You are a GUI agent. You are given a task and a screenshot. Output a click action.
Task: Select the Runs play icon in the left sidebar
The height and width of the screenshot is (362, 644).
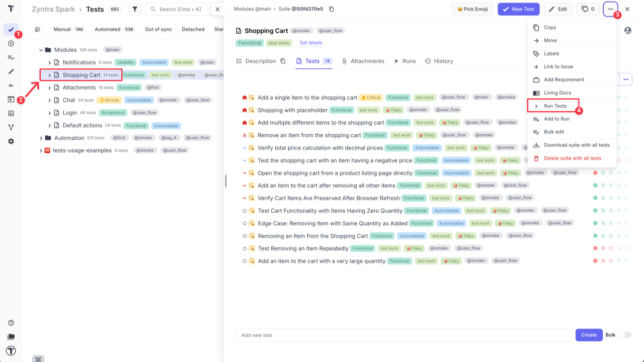(x=11, y=44)
